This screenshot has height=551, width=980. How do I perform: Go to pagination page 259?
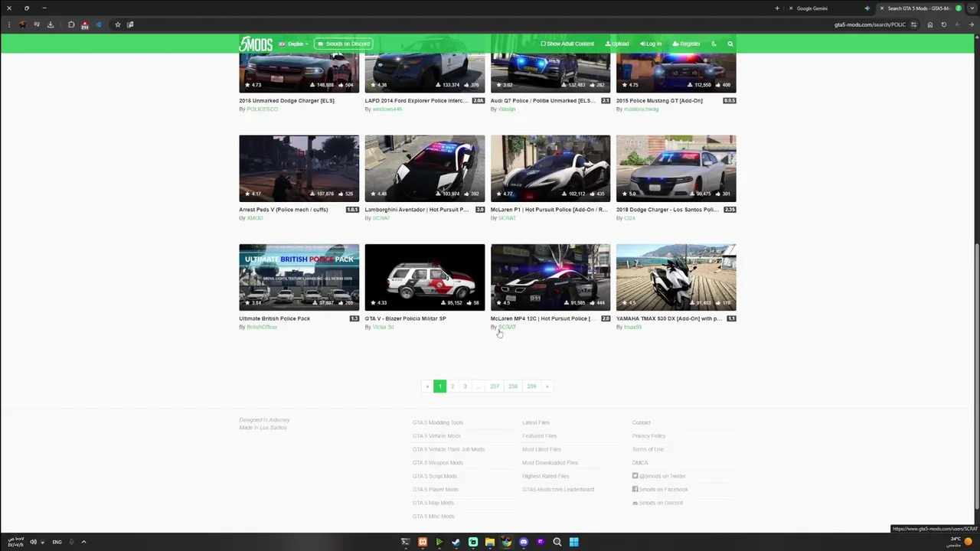pos(531,386)
